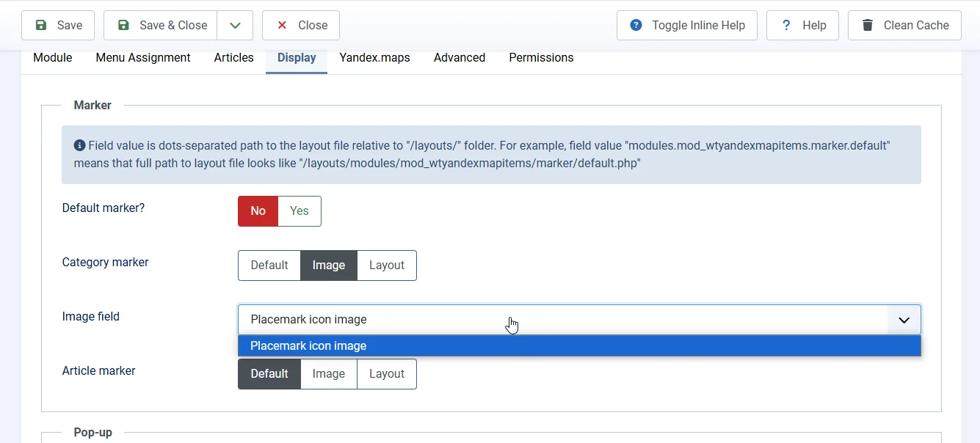Viewport: 980px width, 443px height.
Task: Click the info icon in the help note
Action: (x=80, y=145)
